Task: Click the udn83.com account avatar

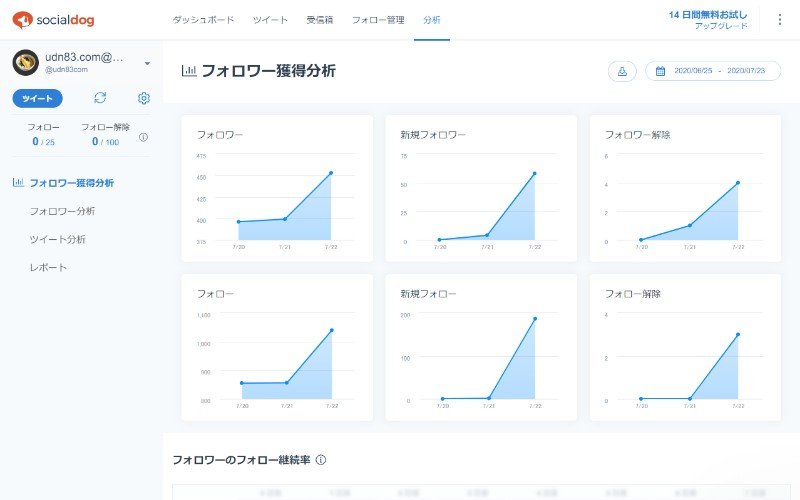Action: click(26, 62)
